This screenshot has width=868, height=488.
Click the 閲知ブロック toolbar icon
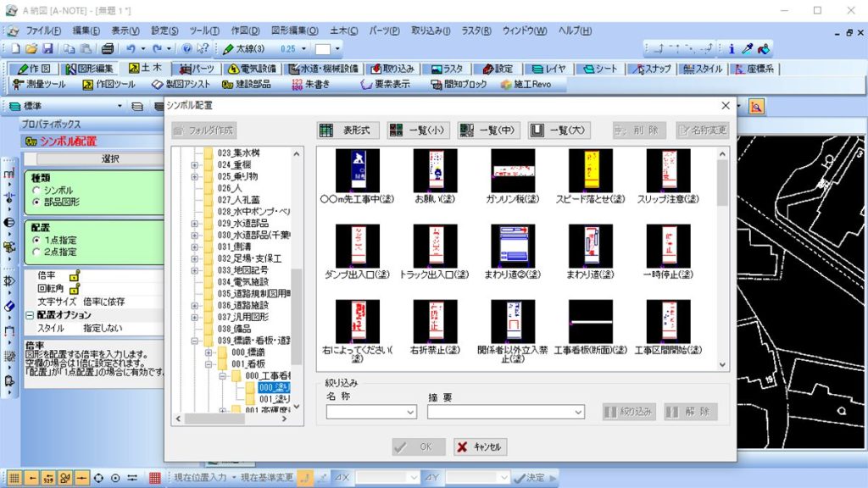coord(458,84)
